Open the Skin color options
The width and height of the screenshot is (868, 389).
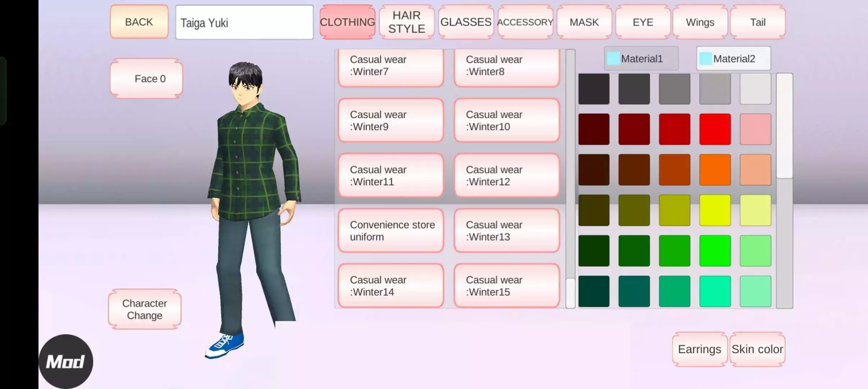pyautogui.click(x=757, y=349)
